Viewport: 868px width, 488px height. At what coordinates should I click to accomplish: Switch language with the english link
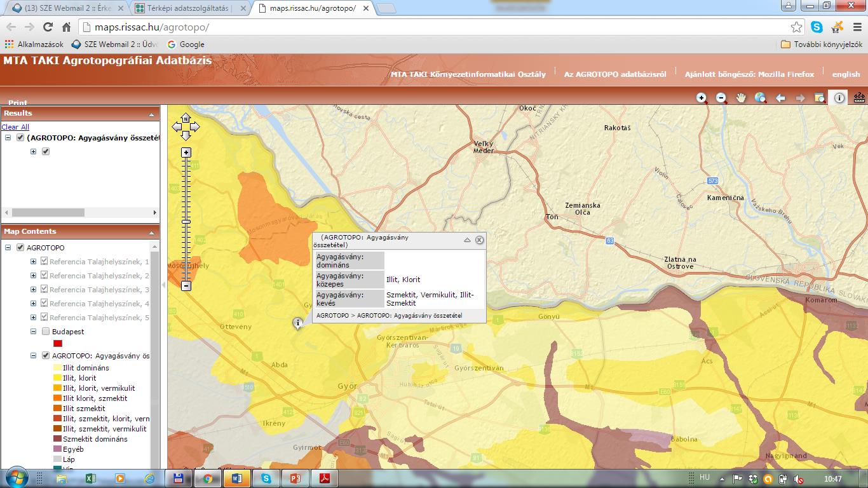[846, 74]
